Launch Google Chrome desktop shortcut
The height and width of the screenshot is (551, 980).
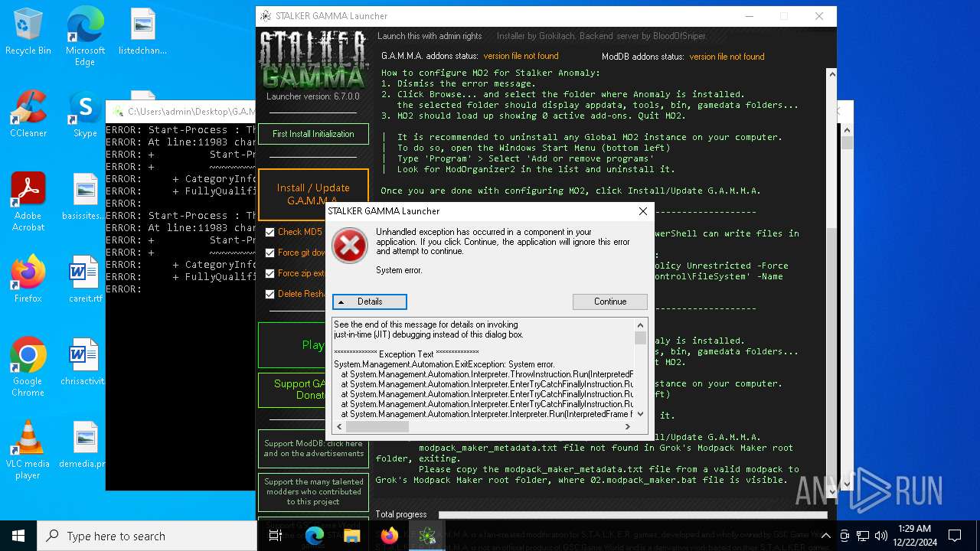(x=28, y=367)
